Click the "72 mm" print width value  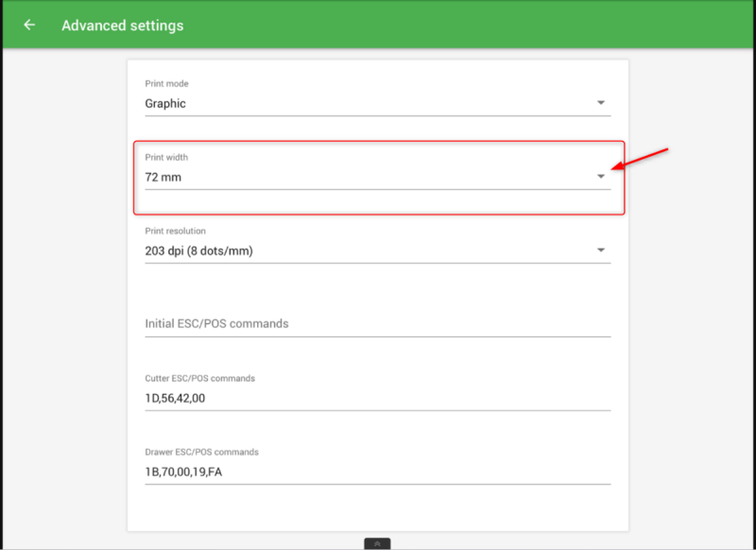click(163, 177)
